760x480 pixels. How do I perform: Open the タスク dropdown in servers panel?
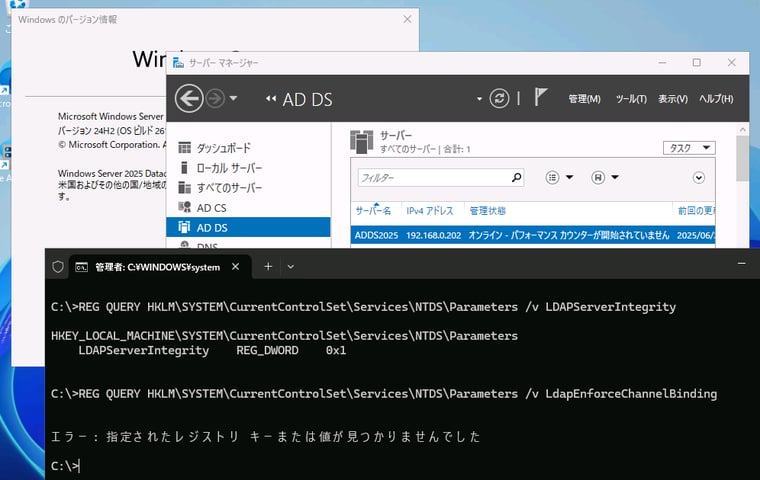pyautogui.click(x=689, y=147)
